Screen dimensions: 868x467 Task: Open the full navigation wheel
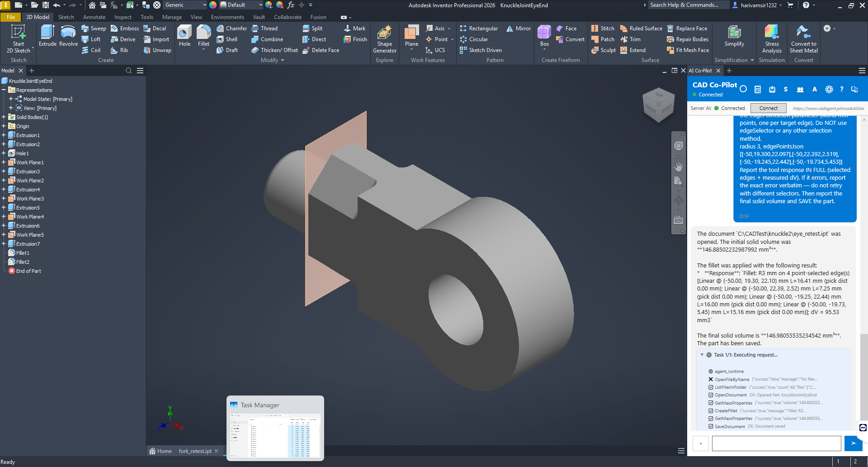point(678,146)
